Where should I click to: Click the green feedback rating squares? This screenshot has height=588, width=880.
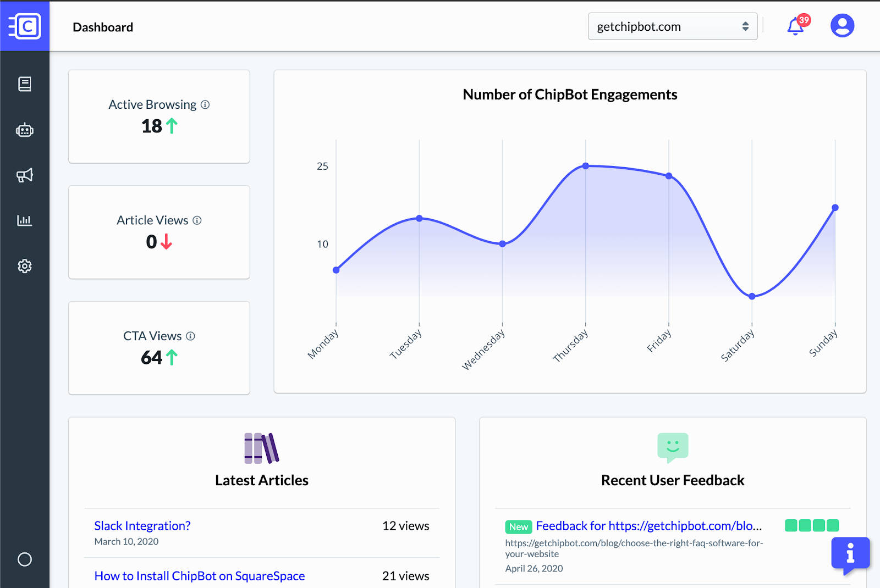[812, 525]
